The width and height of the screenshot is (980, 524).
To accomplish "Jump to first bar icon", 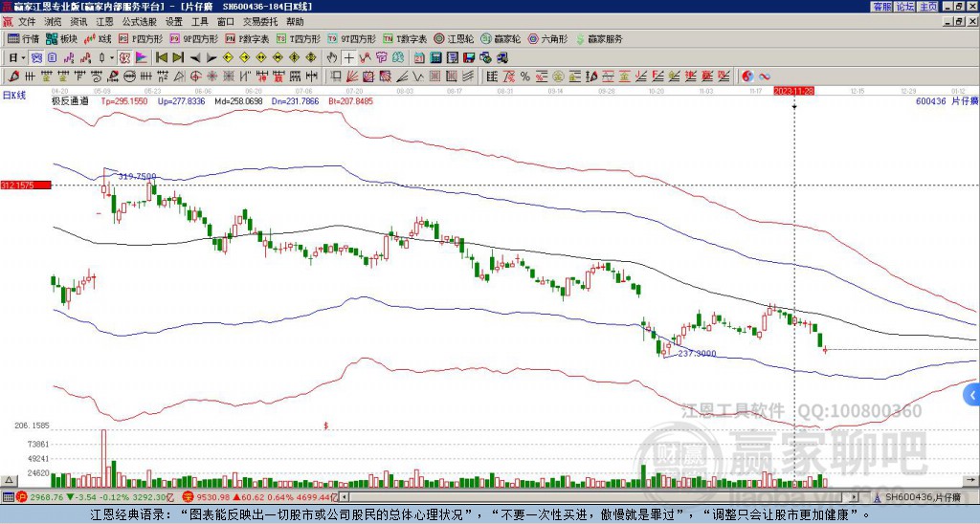I will [161, 58].
